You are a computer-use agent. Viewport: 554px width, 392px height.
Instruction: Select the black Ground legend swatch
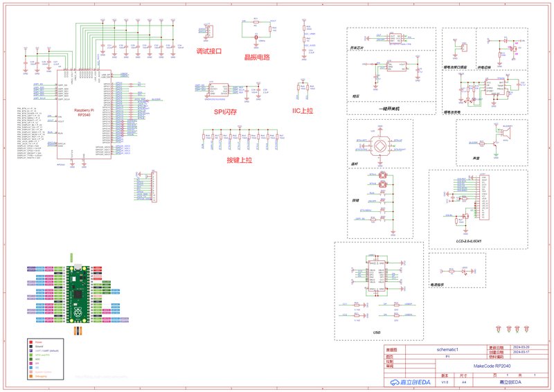(31, 346)
